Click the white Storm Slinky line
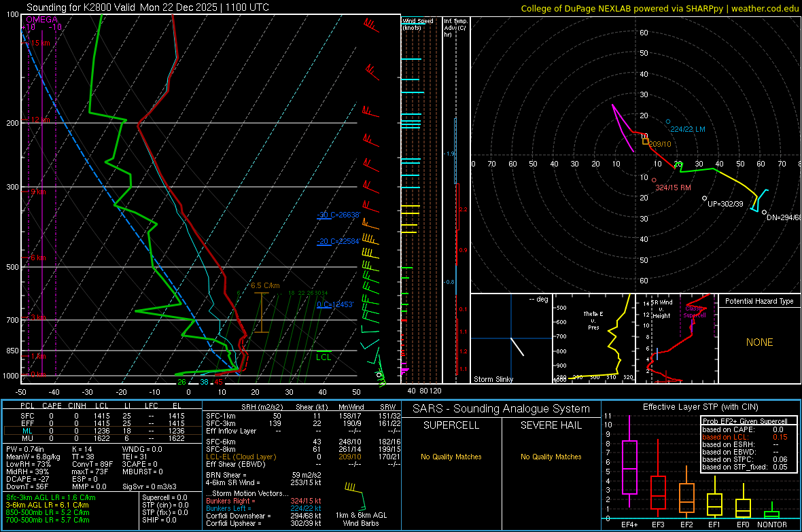This screenshot has height=532, width=802. tap(517, 347)
